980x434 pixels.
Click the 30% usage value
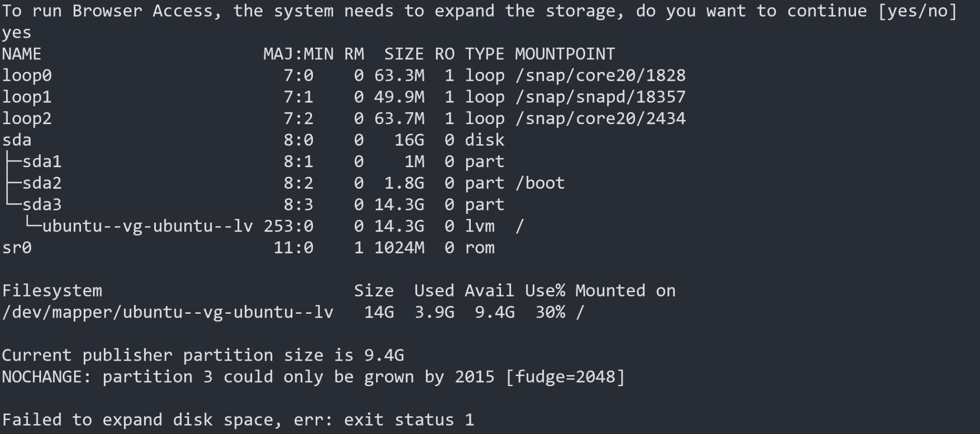[550, 312]
